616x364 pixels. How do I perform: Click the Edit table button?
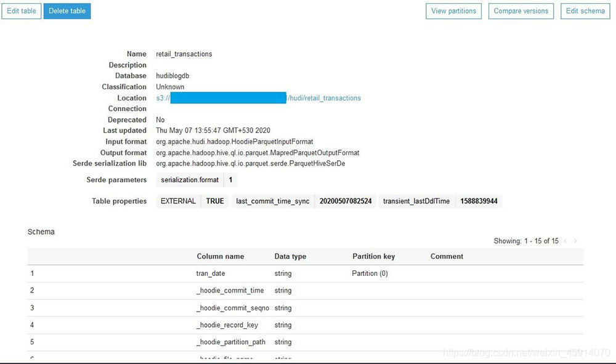pyautogui.click(x=21, y=11)
